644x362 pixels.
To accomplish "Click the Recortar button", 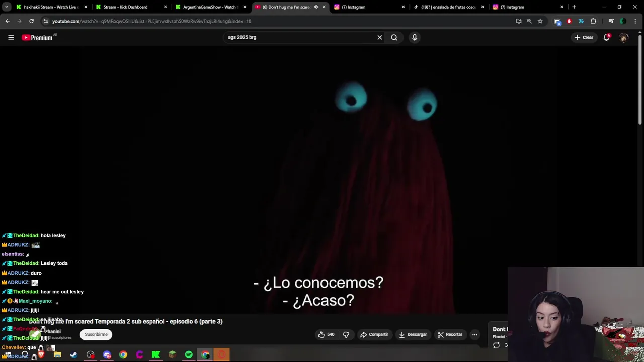I will (x=450, y=334).
